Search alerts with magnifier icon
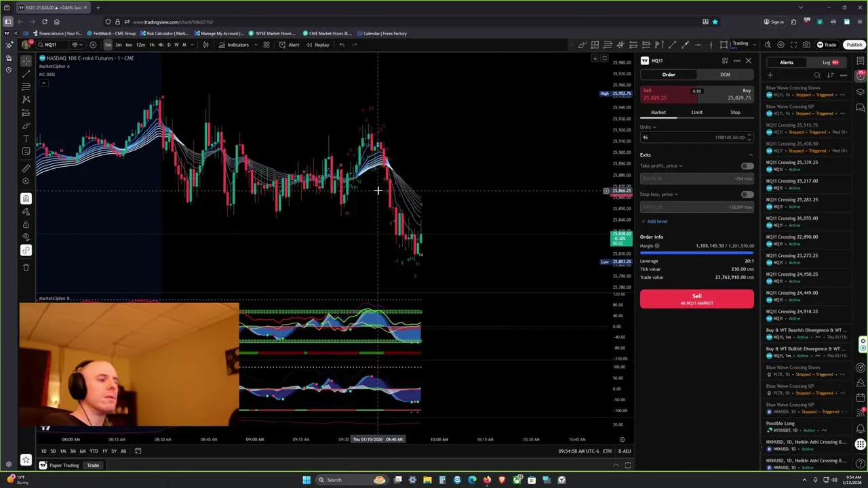The image size is (868, 488). point(817,75)
